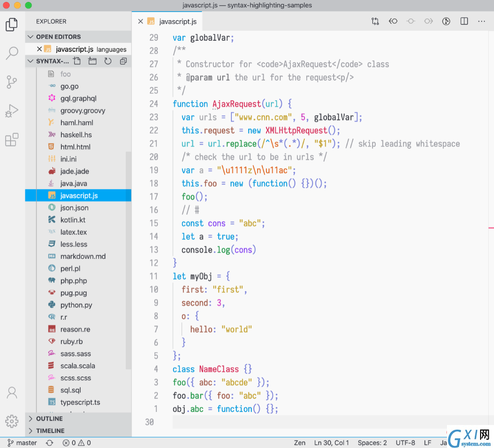494x448 pixels.
Task: Close javascript.js in Open Editors list
Action: [x=39, y=49]
